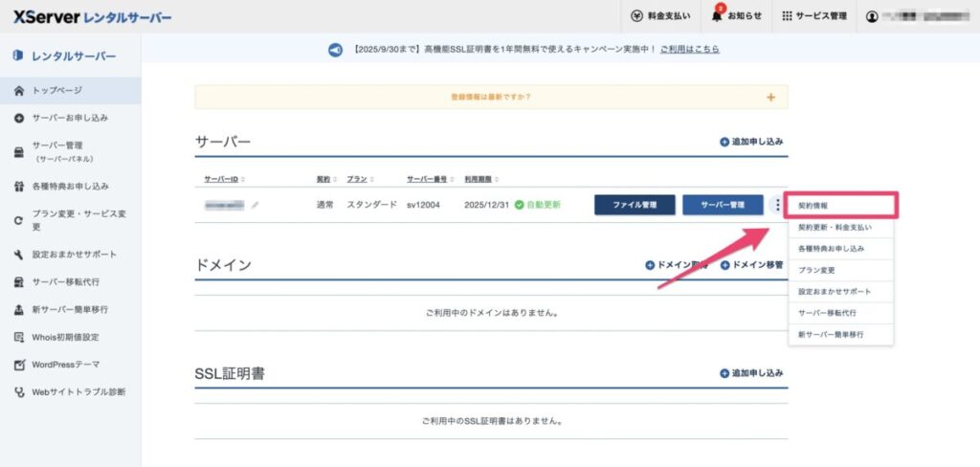Sort by サーバー番号 column header

431,179
